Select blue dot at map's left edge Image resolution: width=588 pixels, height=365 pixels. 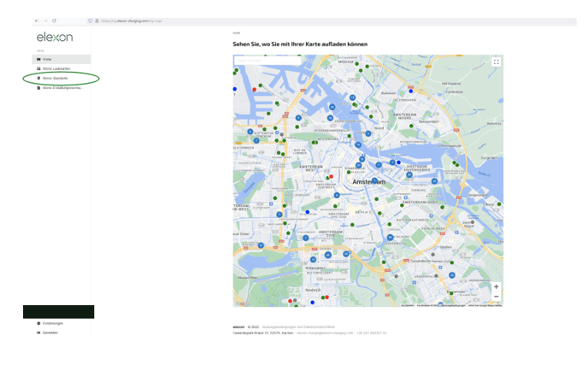click(235, 89)
